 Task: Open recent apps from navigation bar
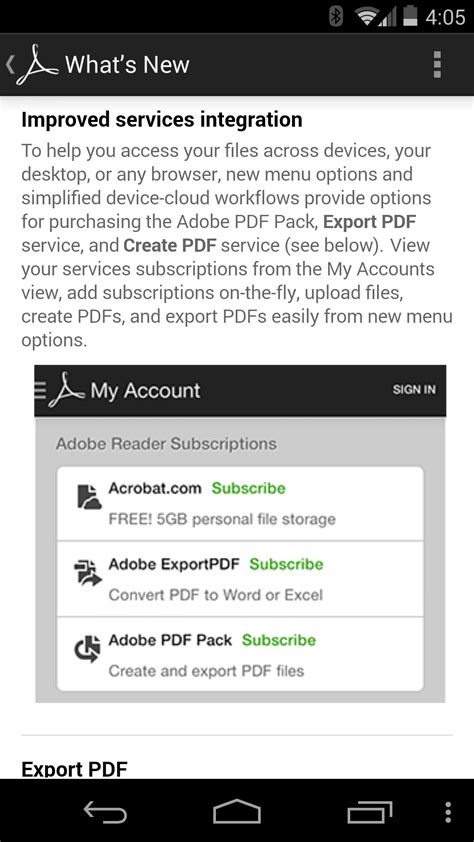[x=369, y=812]
